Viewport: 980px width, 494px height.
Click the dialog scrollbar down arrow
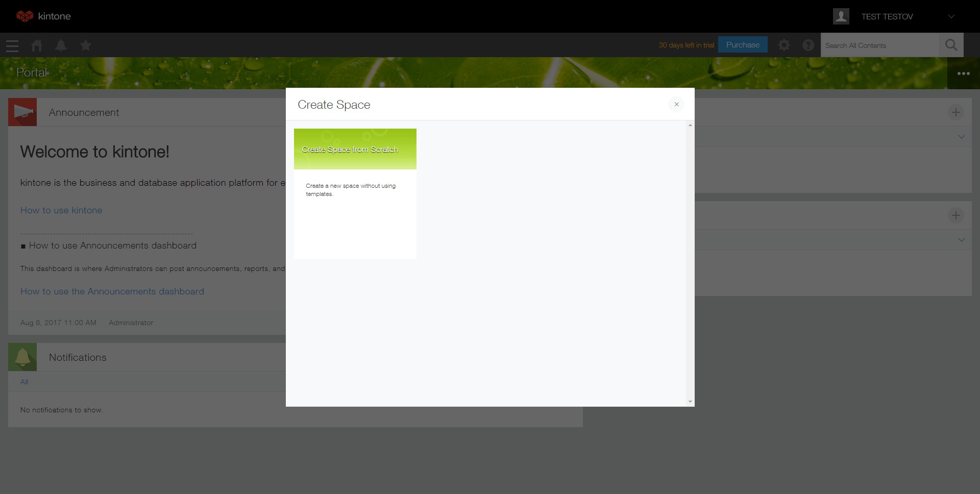point(690,402)
